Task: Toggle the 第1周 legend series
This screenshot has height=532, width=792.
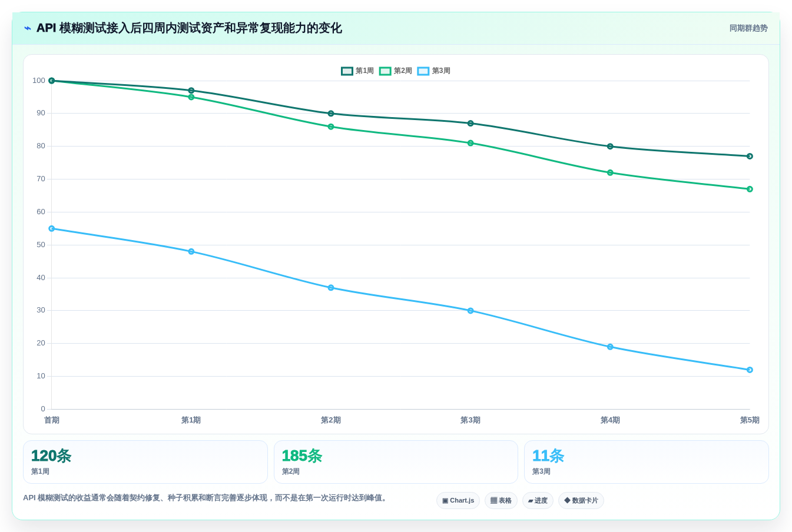Action: (357, 71)
